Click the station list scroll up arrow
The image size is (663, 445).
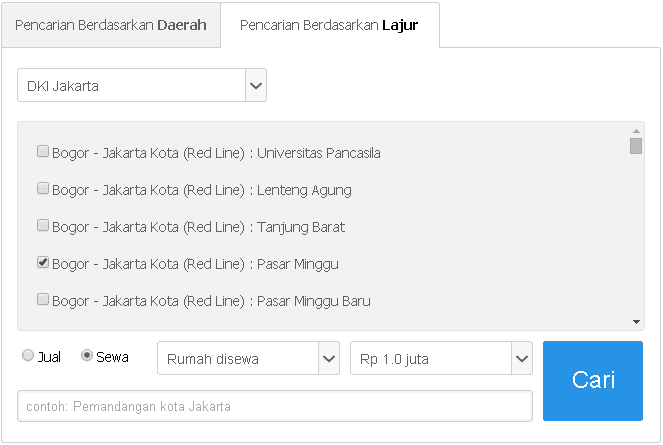coord(636,131)
